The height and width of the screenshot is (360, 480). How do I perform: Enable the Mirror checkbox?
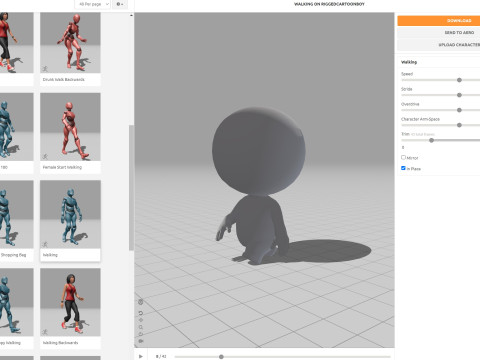(403, 157)
